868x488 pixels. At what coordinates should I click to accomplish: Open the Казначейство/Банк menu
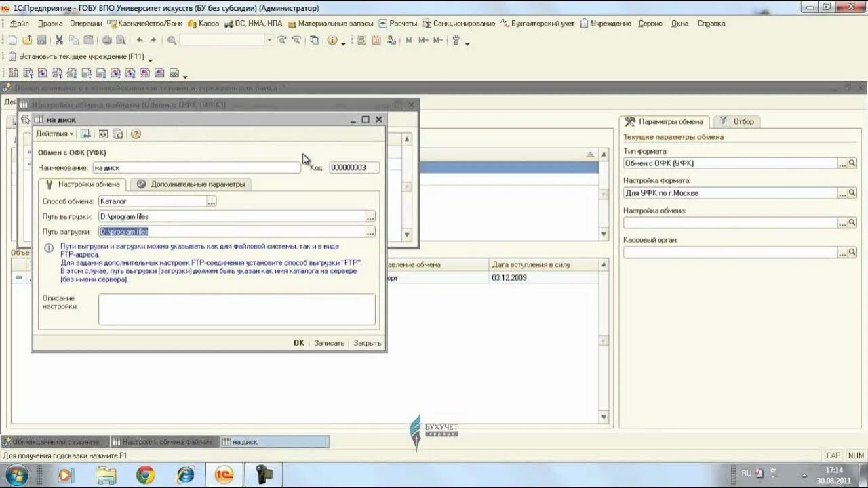click(145, 23)
